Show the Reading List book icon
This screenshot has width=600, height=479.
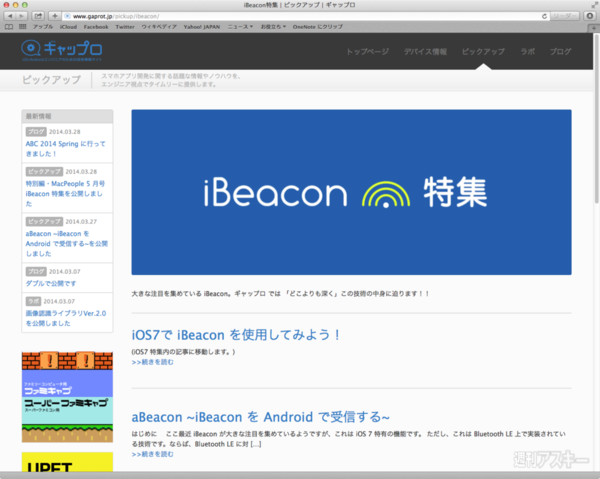[9, 27]
